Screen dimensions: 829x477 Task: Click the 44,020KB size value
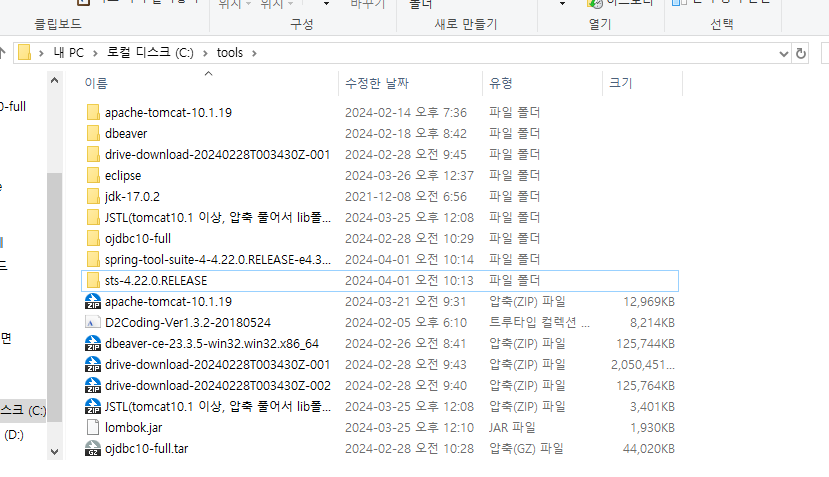click(649, 448)
